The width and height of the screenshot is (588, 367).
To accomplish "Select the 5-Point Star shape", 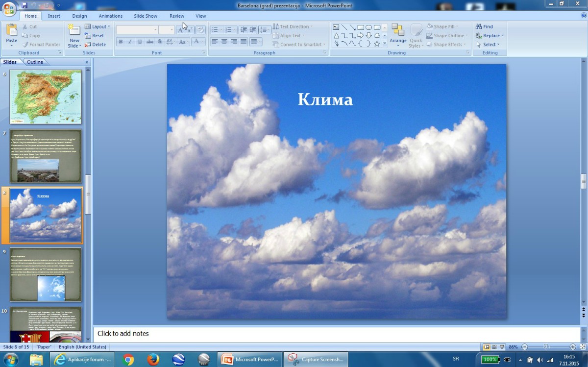I will click(x=377, y=44).
